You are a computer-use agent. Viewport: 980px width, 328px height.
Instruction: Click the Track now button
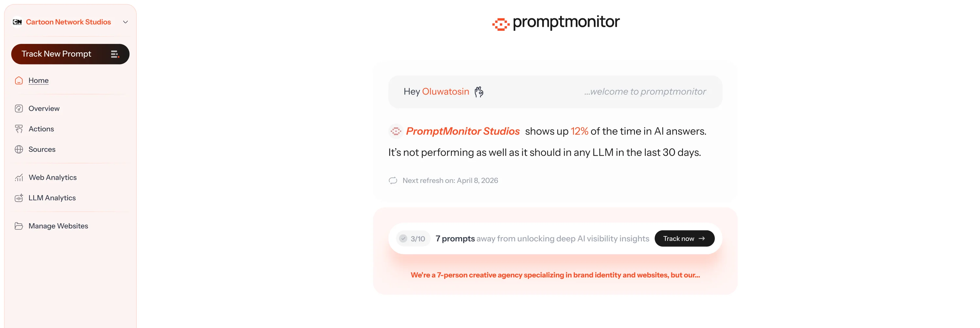684,239
